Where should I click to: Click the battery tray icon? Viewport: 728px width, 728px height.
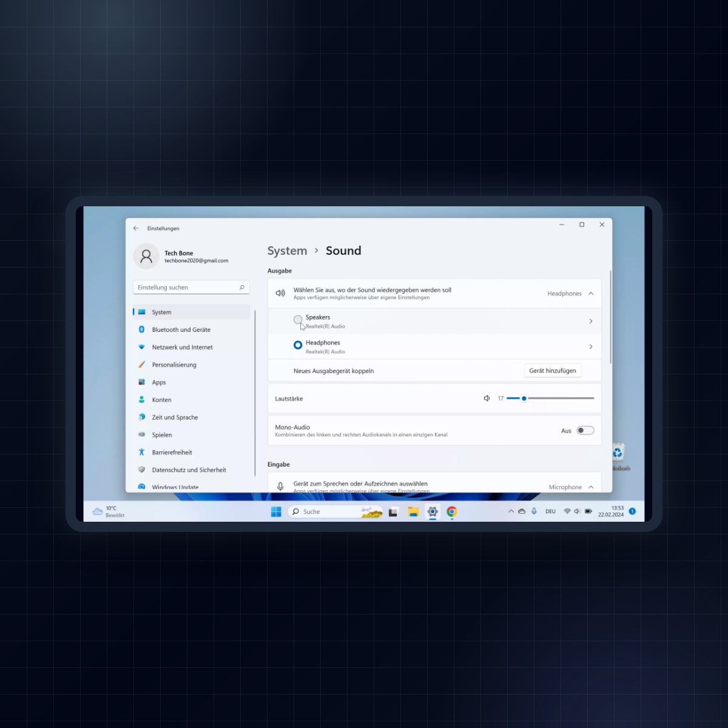588,511
